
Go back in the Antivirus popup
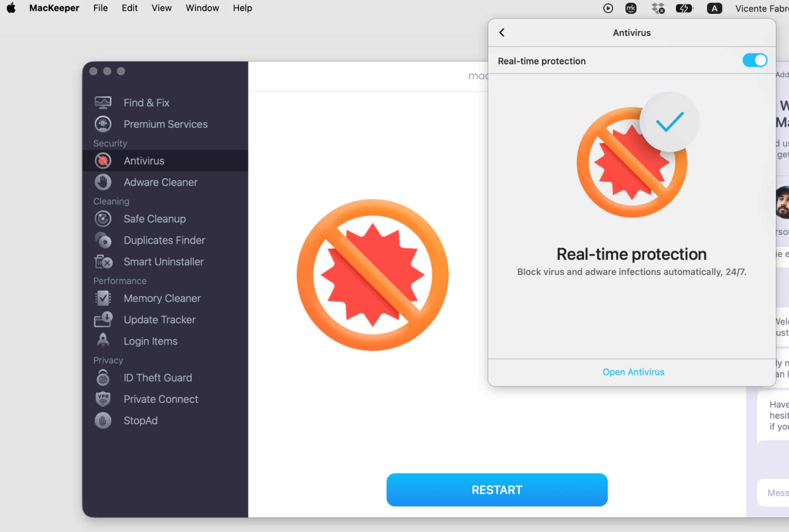pyautogui.click(x=502, y=32)
